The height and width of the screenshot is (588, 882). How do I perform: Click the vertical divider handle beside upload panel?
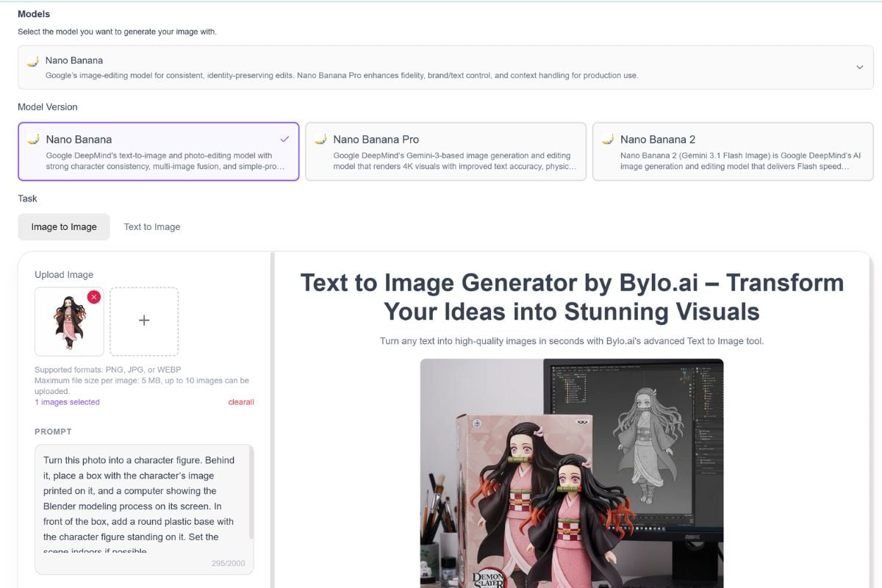tap(272, 420)
